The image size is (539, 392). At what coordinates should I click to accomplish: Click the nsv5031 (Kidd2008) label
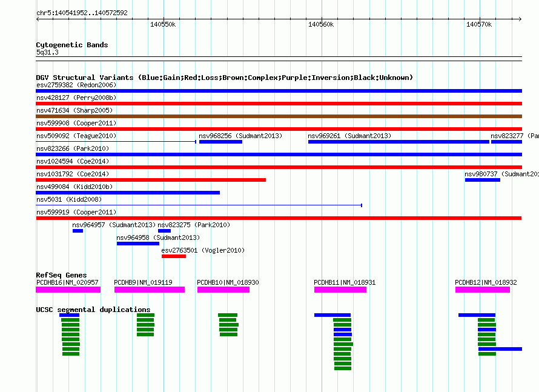(x=69, y=199)
